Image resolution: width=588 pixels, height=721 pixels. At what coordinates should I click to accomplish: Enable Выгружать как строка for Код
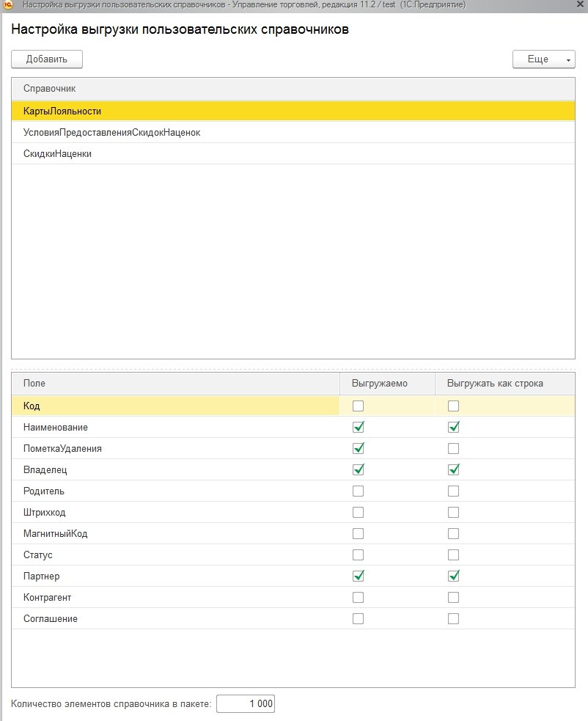pos(453,406)
